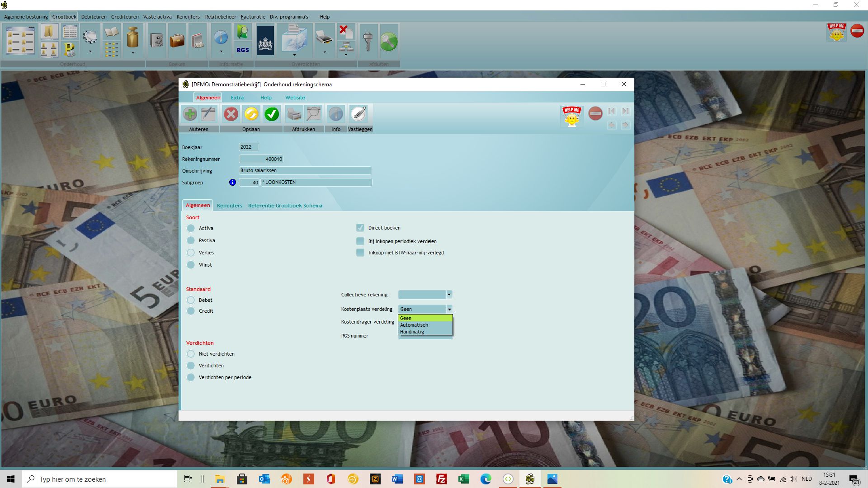Open the Website menu in dialog
The image size is (868, 488).
point(295,98)
